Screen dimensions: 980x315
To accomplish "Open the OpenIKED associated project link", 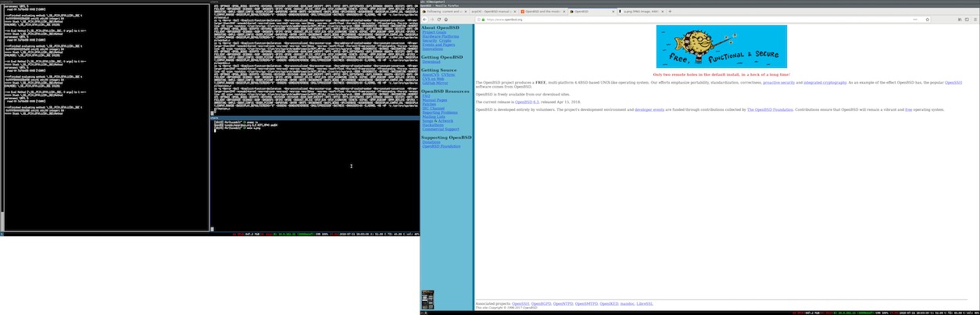I will (x=609, y=303).
